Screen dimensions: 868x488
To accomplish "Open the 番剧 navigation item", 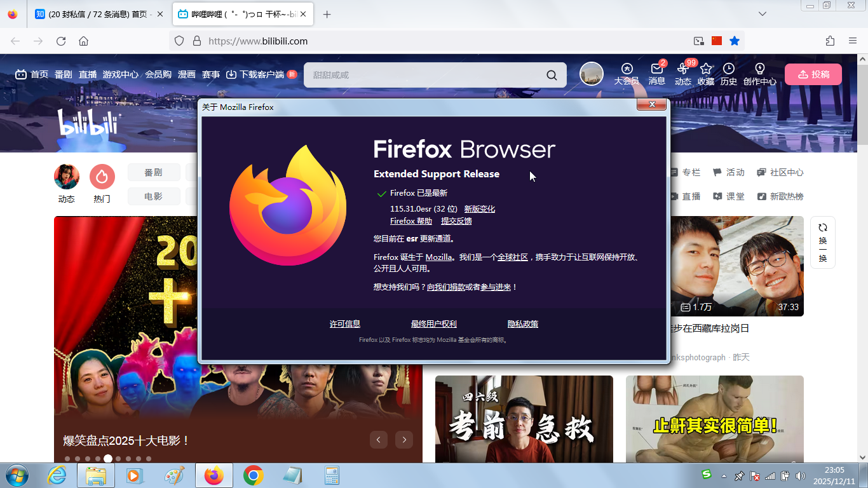I will [x=63, y=74].
